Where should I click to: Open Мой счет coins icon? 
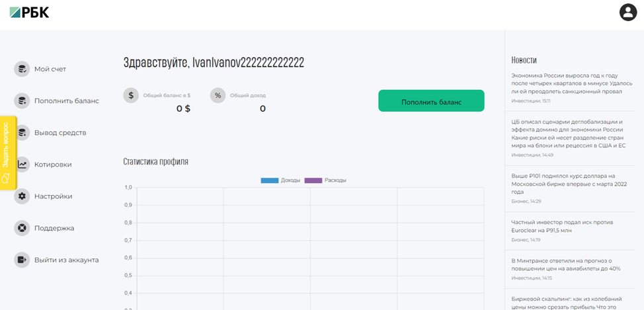click(x=22, y=69)
